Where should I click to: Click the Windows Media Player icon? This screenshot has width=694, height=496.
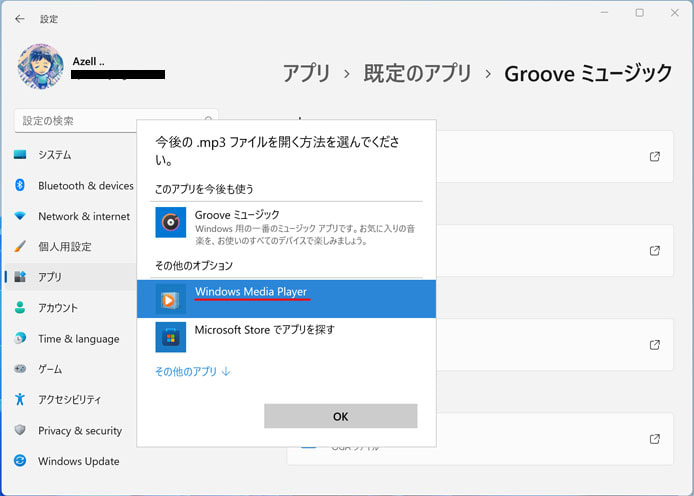coord(170,300)
